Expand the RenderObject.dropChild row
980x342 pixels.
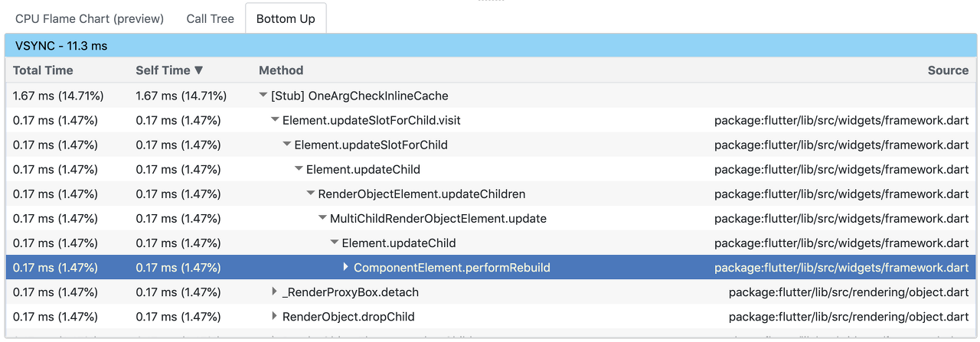(x=275, y=317)
